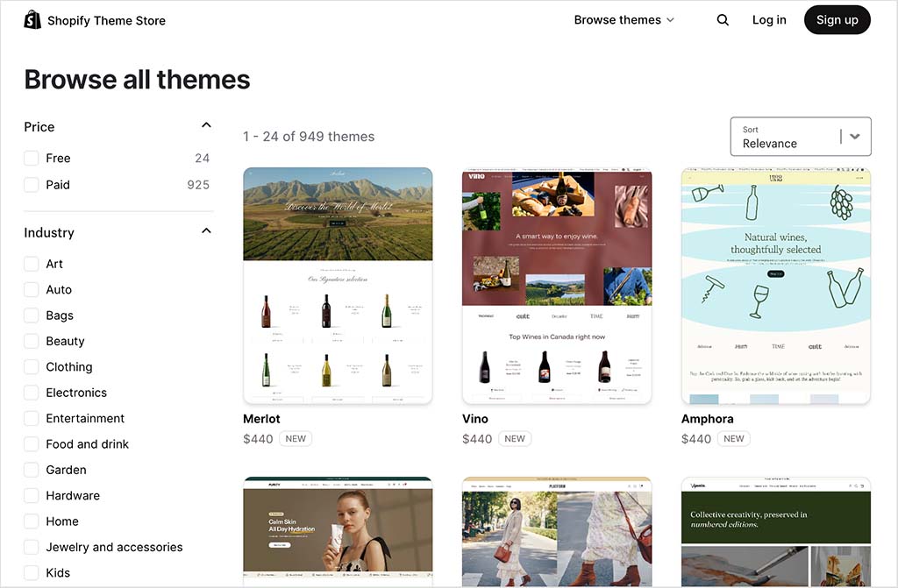Check the Electronics industry filter
This screenshot has height=588, width=898.
[x=32, y=393]
